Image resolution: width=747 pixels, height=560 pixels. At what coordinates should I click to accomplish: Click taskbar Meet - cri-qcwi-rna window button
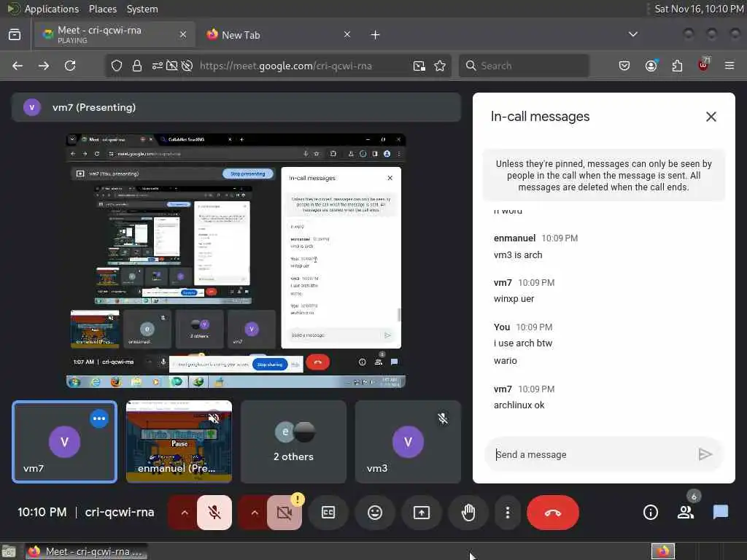[x=86, y=551]
